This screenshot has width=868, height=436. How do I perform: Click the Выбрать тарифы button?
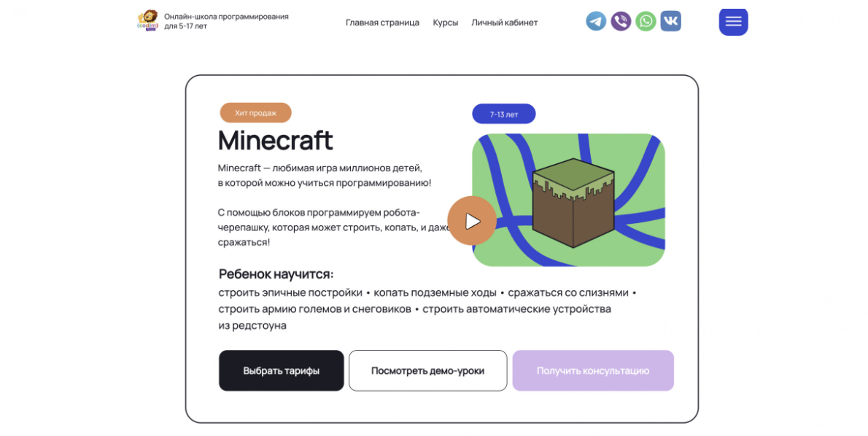click(282, 370)
